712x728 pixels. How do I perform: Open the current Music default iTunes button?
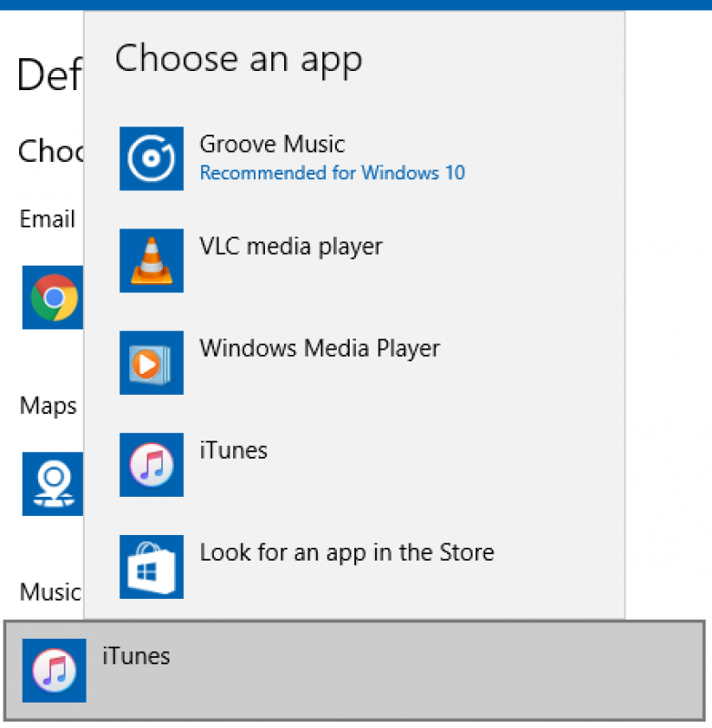point(354,671)
